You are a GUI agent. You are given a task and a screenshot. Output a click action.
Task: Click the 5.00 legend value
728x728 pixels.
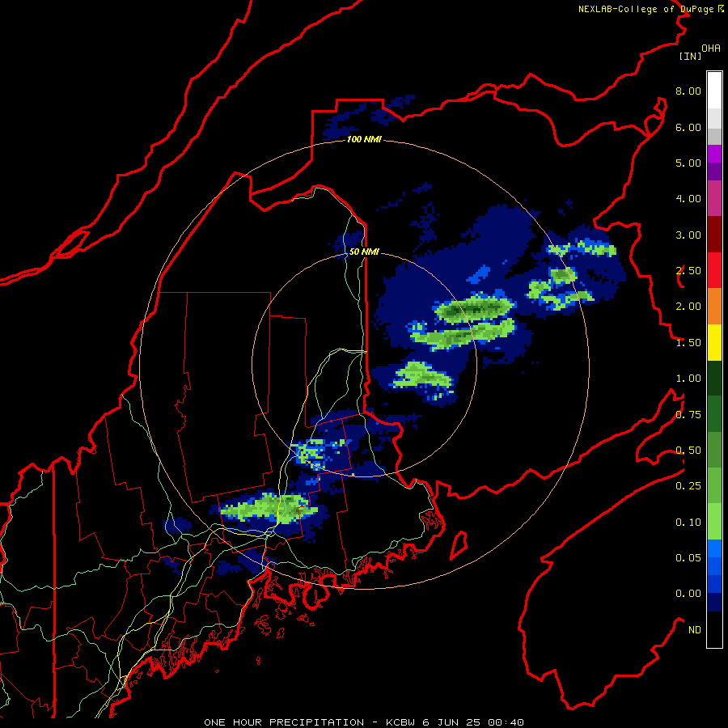tap(688, 163)
